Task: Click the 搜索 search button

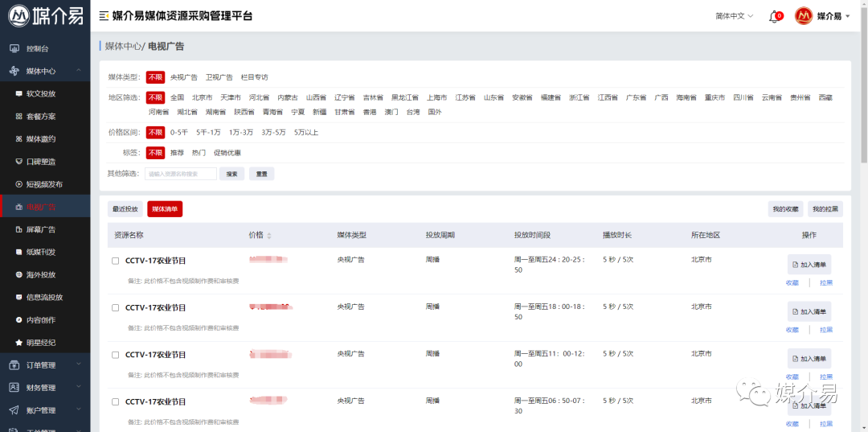Action: click(231, 174)
